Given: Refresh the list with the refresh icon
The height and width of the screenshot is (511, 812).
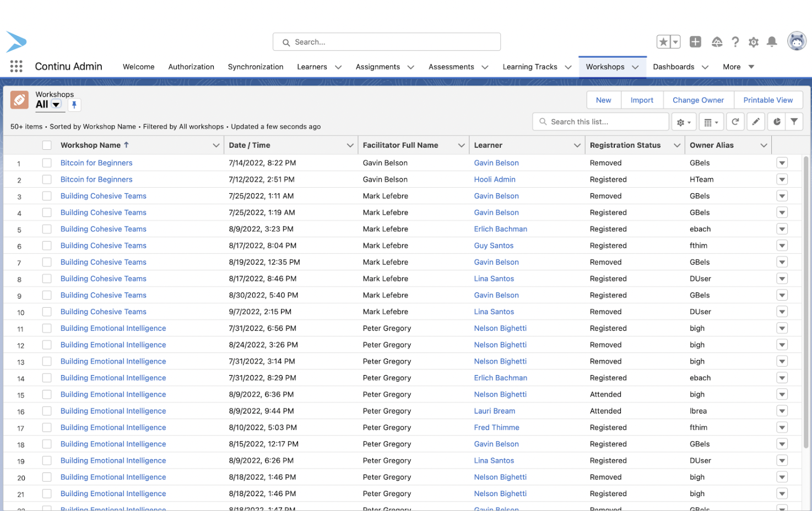Looking at the screenshot, I should pos(735,121).
